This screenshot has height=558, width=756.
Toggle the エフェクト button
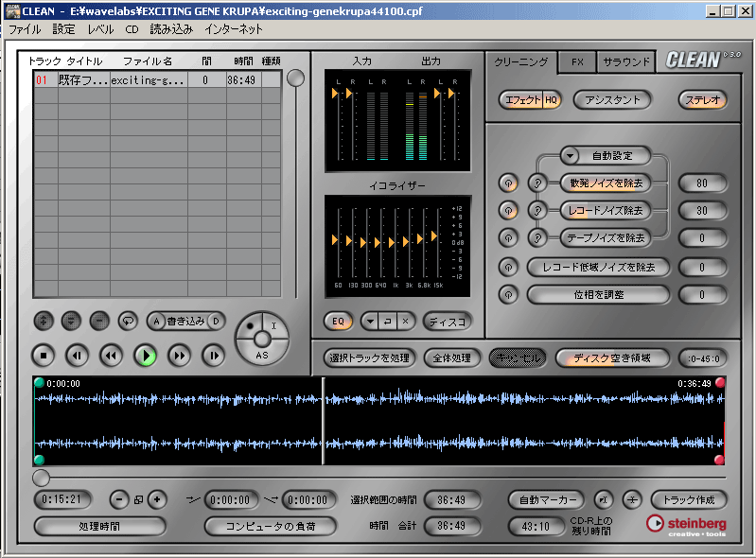pyautogui.click(x=522, y=100)
